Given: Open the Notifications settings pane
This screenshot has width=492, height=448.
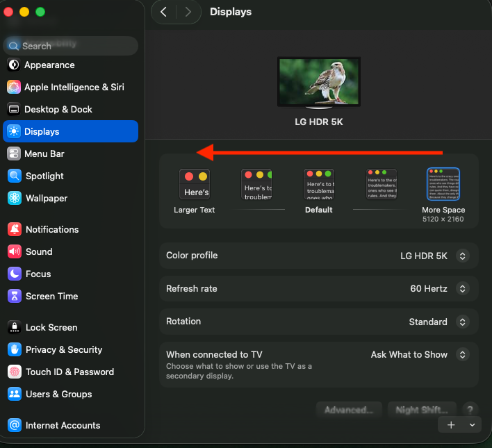Looking at the screenshot, I should click(52, 230).
